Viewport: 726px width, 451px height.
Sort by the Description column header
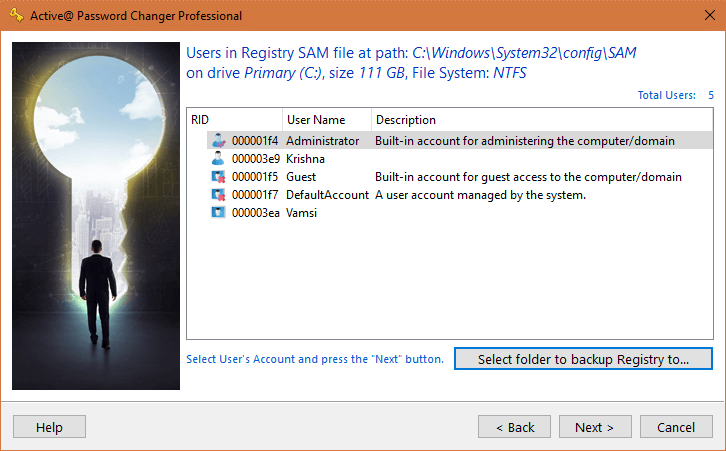tap(542, 120)
